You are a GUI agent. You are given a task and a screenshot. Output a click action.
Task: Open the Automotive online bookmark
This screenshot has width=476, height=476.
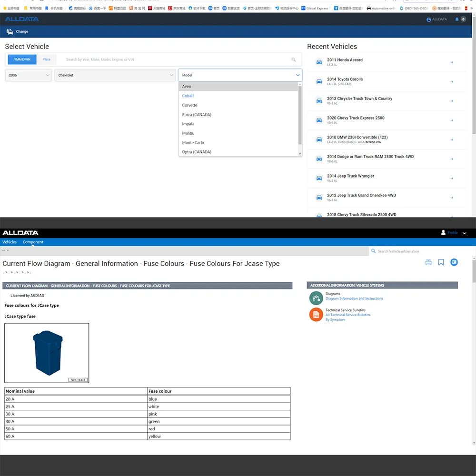click(x=381, y=8)
